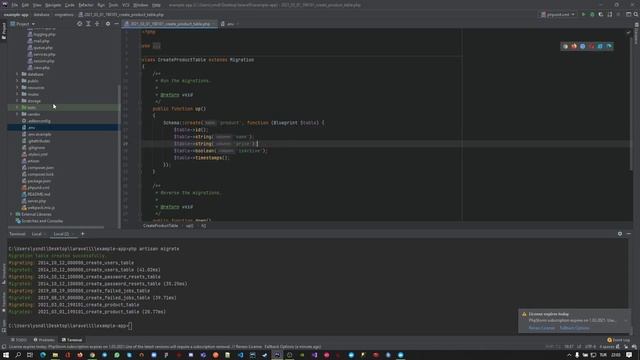Switch to the .env editor tab
The image size is (640, 360).
pyautogui.click(x=229, y=24)
